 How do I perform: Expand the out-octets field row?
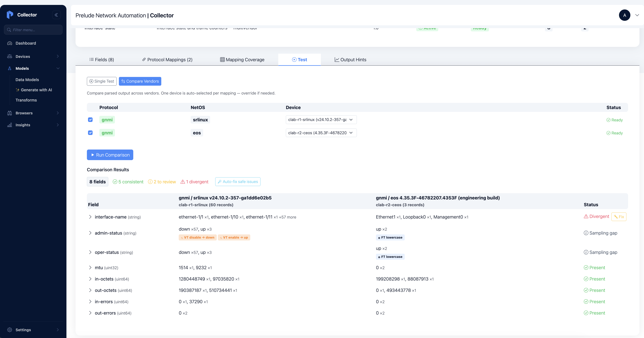click(90, 290)
